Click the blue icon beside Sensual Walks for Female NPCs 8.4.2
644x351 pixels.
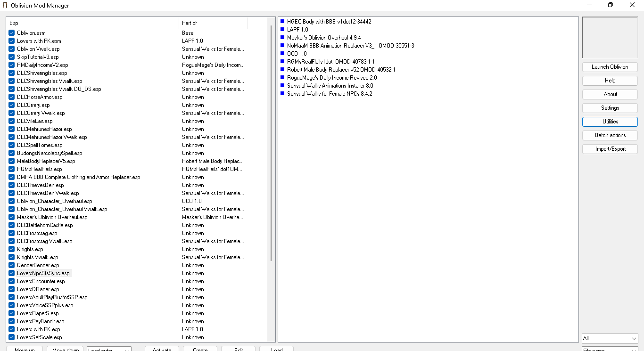point(282,93)
